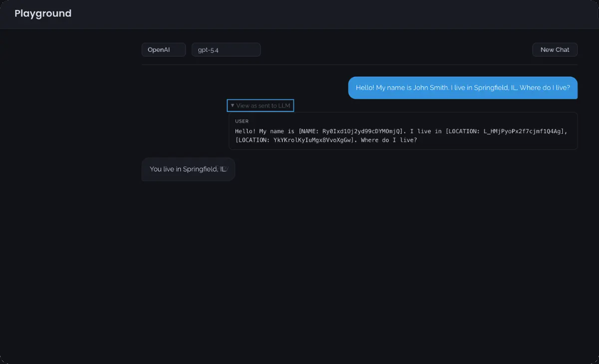Collapse the View as sent to LLM section

[x=260, y=106]
